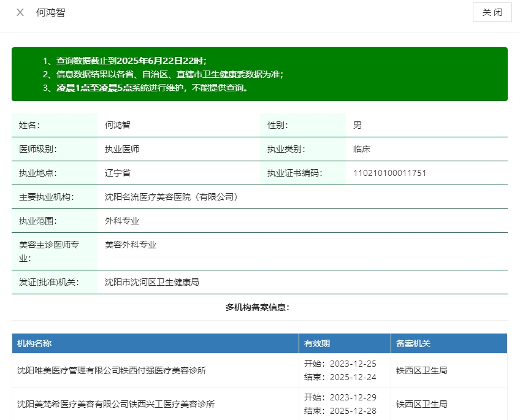Viewport: 520px width, 420px height.
Task: Click the 多机构备案信息 heading
Action: 258,307
